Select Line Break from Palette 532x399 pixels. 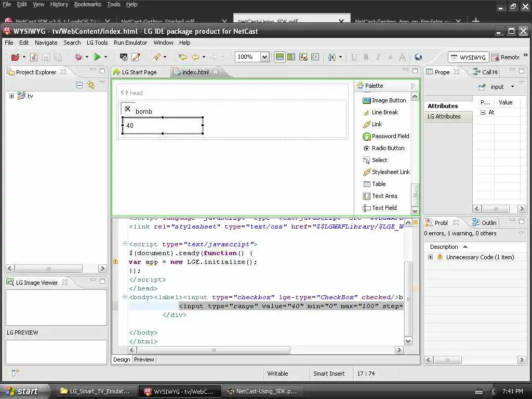tap(380, 112)
